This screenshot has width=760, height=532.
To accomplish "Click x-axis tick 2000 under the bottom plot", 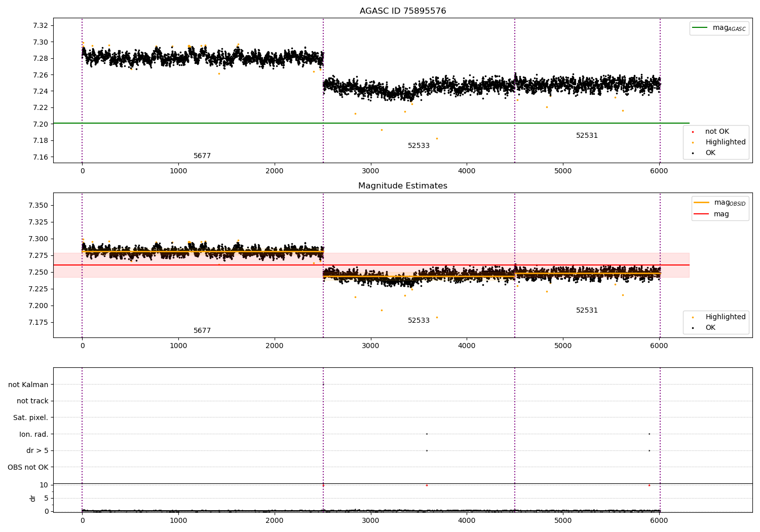I will coord(275,520).
